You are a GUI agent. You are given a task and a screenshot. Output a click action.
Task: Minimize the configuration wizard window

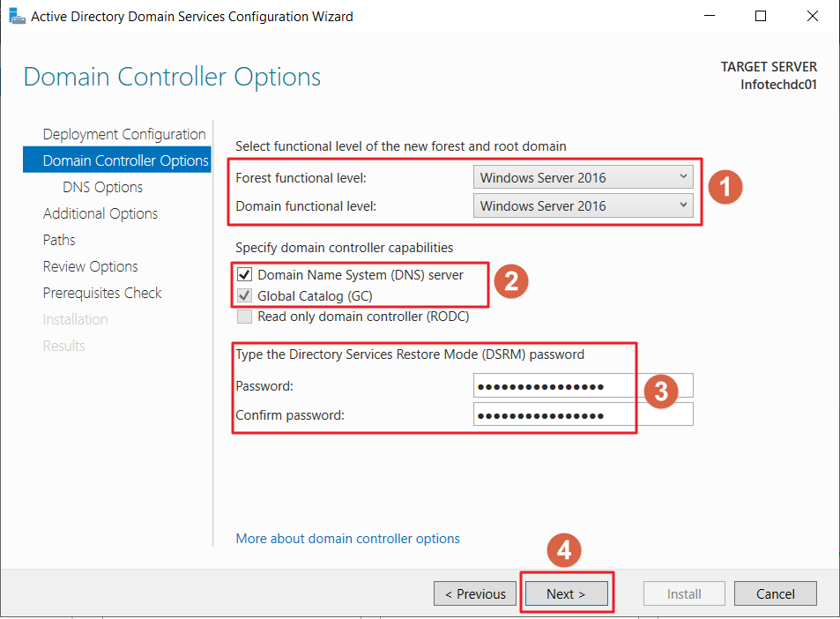tap(710, 16)
